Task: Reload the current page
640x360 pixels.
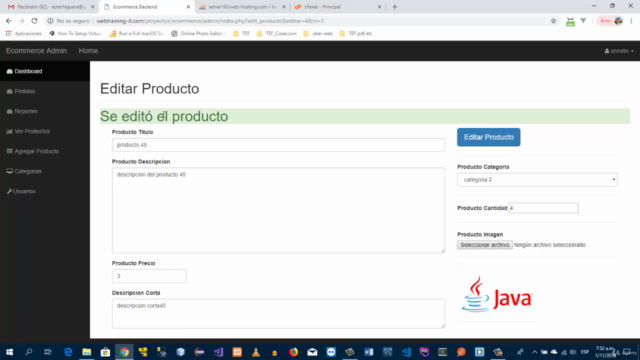Action: pyautogui.click(x=34, y=21)
